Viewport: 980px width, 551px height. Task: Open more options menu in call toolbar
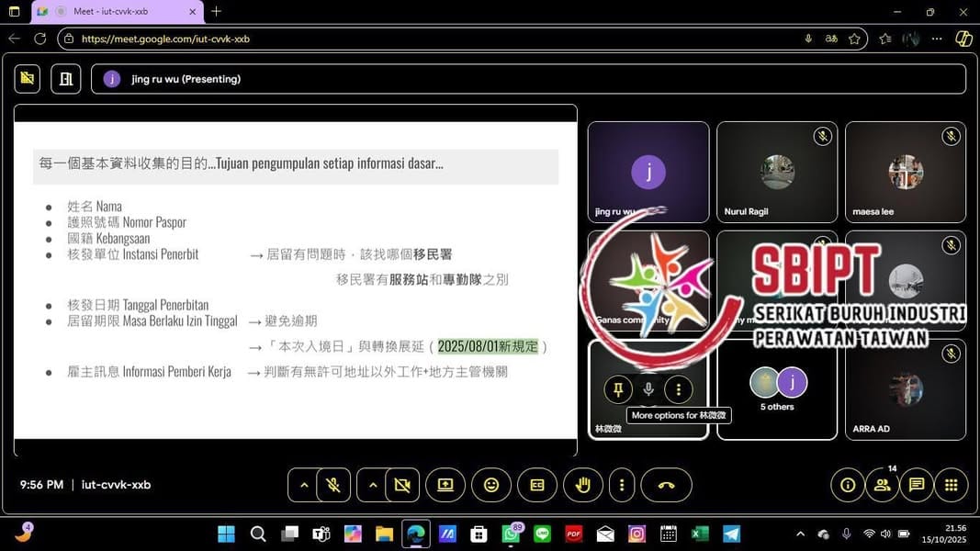[x=622, y=485]
